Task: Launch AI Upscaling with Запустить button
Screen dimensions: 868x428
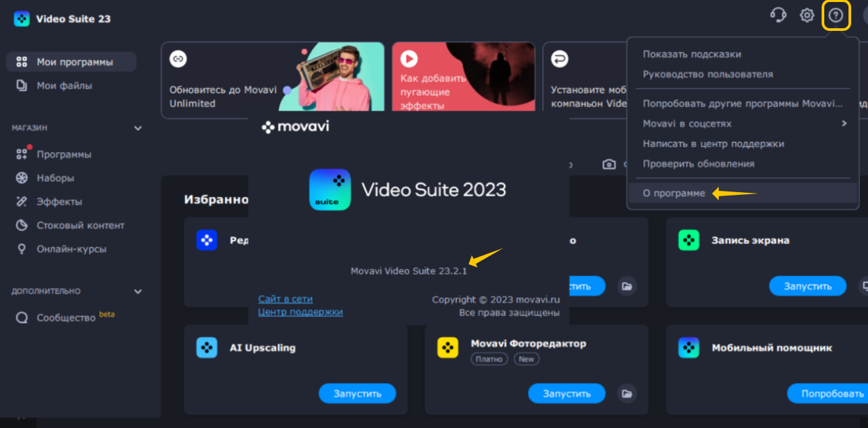Action: click(357, 394)
